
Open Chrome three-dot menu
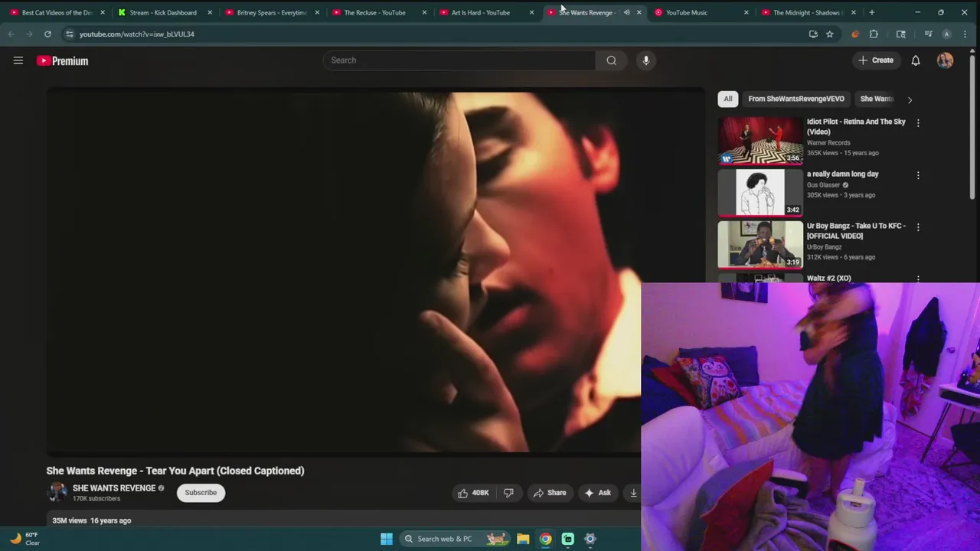[x=964, y=34]
